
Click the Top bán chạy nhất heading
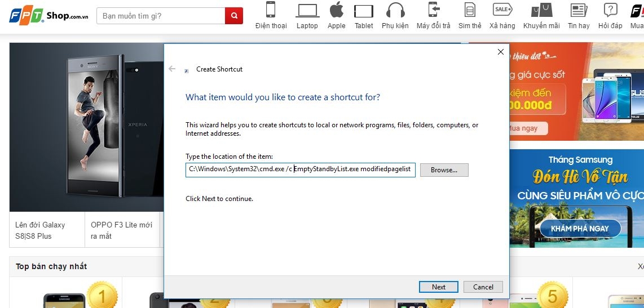click(x=51, y=266)
